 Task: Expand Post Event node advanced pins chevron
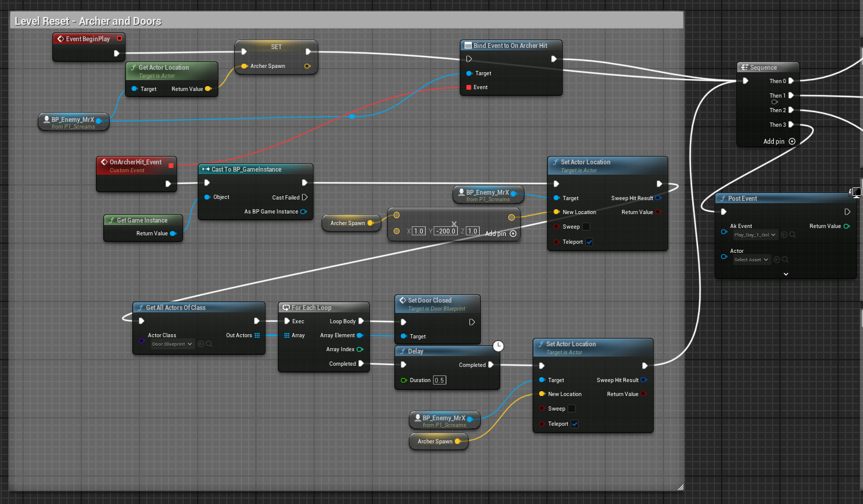coord(785,274)
